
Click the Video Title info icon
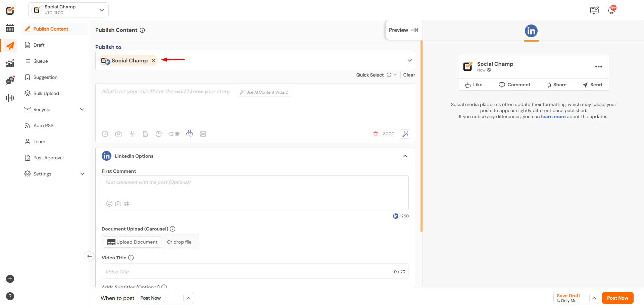pos(131,258)
